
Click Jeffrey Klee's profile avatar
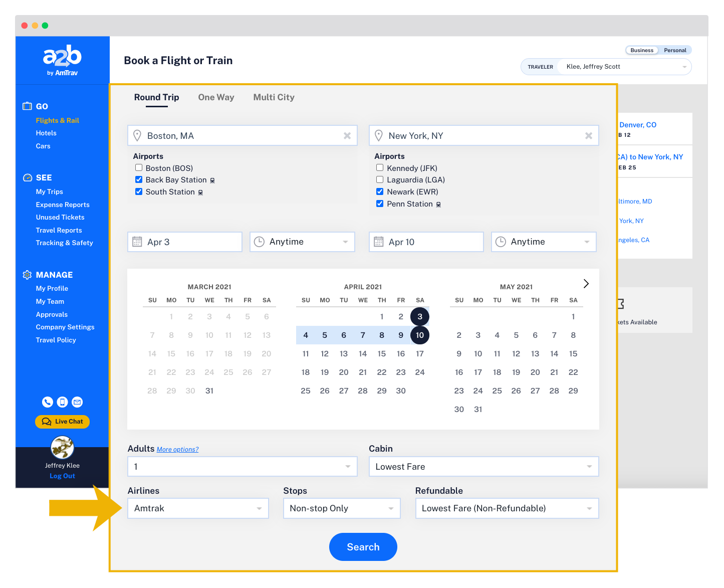[62, 447]
